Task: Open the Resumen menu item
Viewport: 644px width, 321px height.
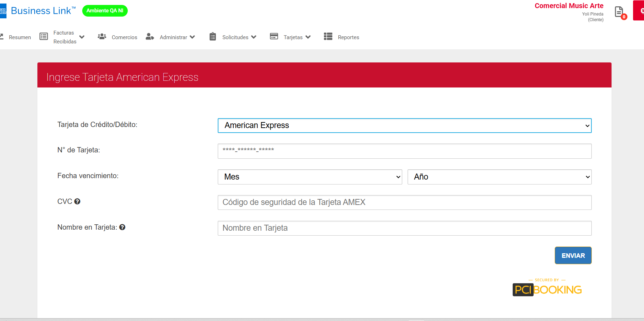Action: coord(20,37)
